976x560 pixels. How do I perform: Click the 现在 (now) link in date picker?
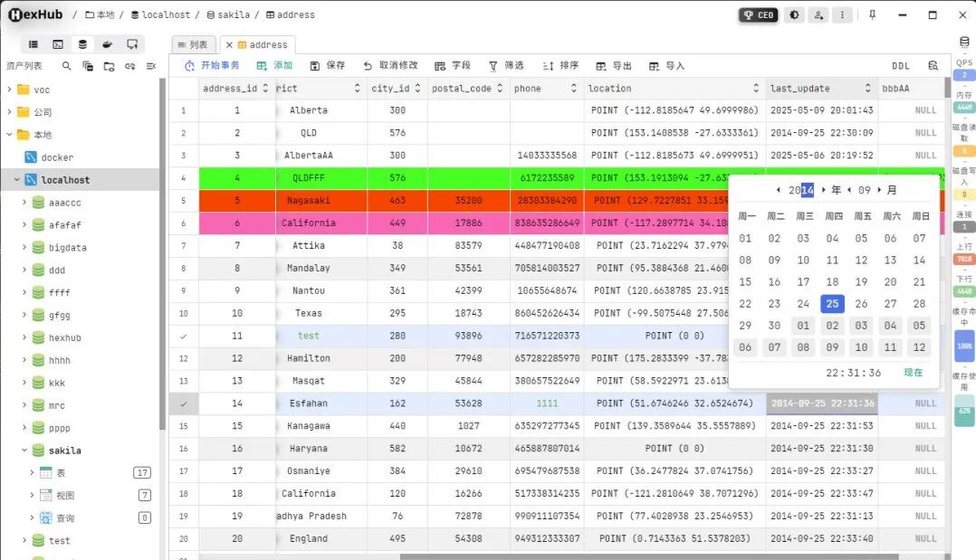[x=913, y=373]
